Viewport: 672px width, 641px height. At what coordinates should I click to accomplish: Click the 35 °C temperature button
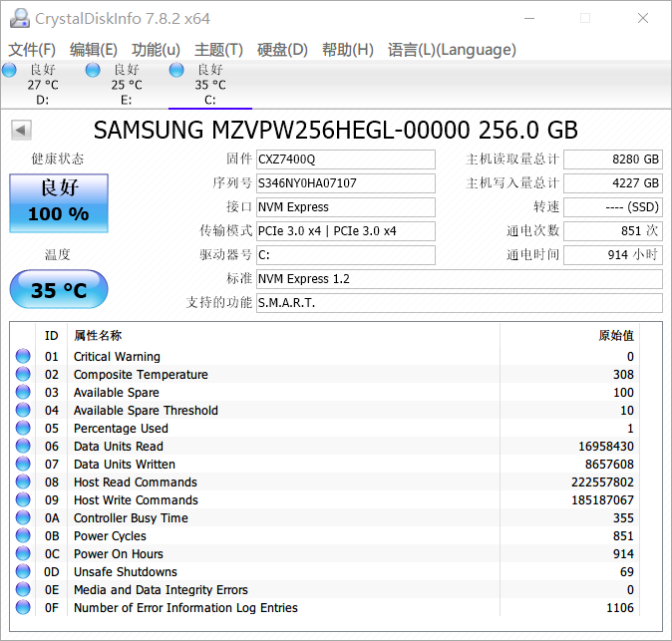point(59,290)
